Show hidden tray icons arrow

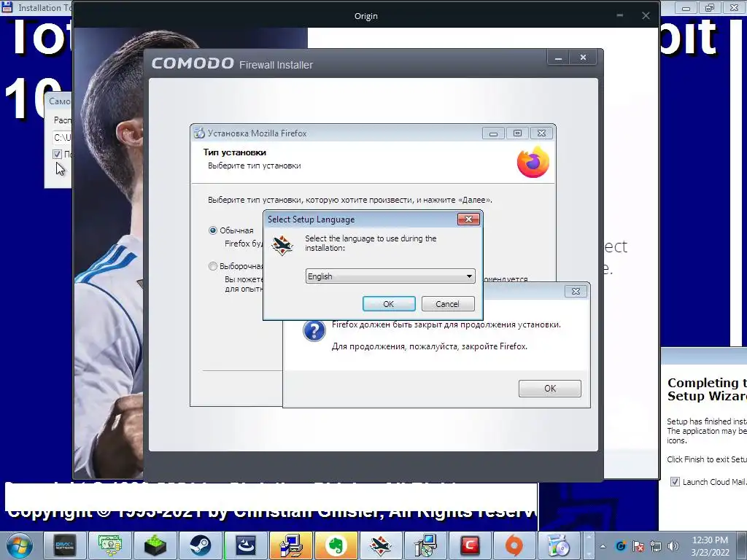(603, 546)
